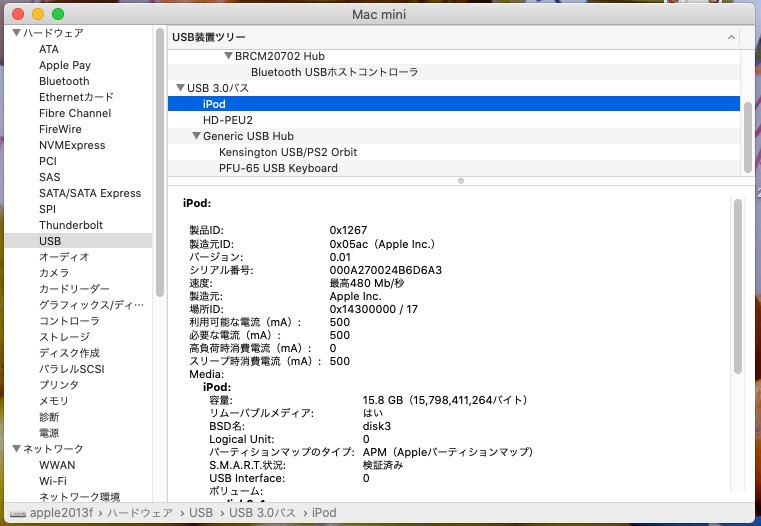Click the disk3 BSD name value
This screenshot has width=761, height=526.
tap(377, 426)
